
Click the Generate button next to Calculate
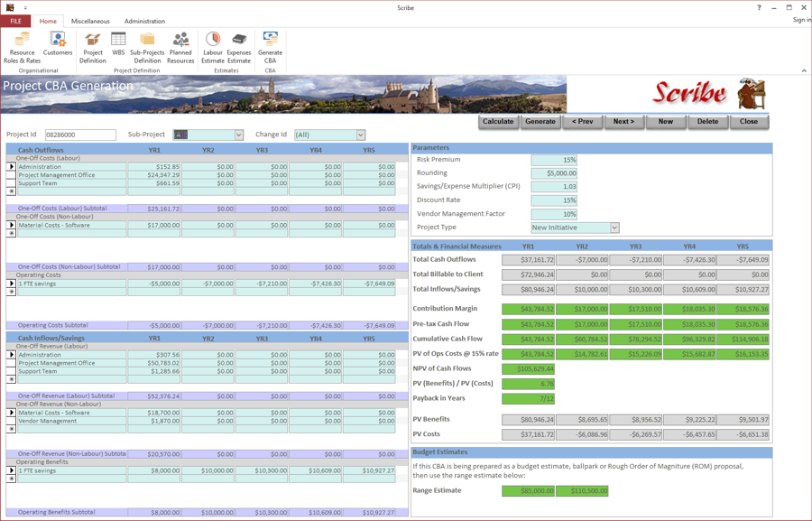(540, 122)
